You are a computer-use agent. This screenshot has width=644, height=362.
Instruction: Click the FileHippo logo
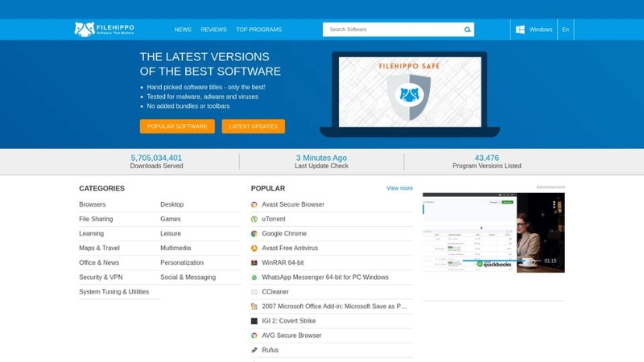pyautogui.click(x=105, y=29)
